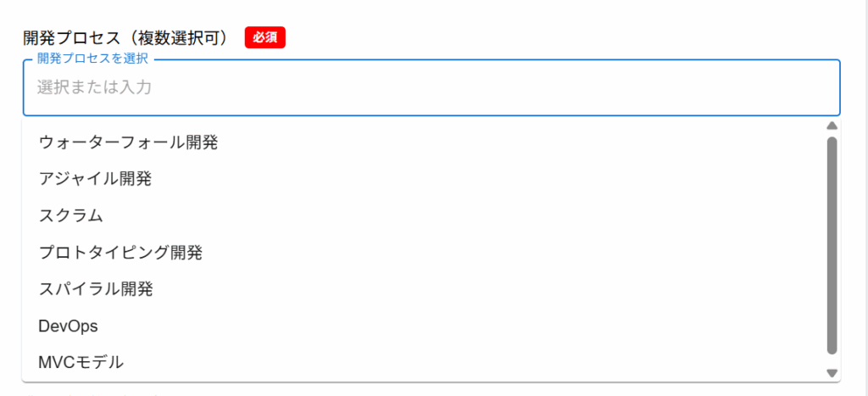Click the blue 開発プロセスを選択 floating label
The width and height of the screenshot is (868, 396).
(92, 59)
